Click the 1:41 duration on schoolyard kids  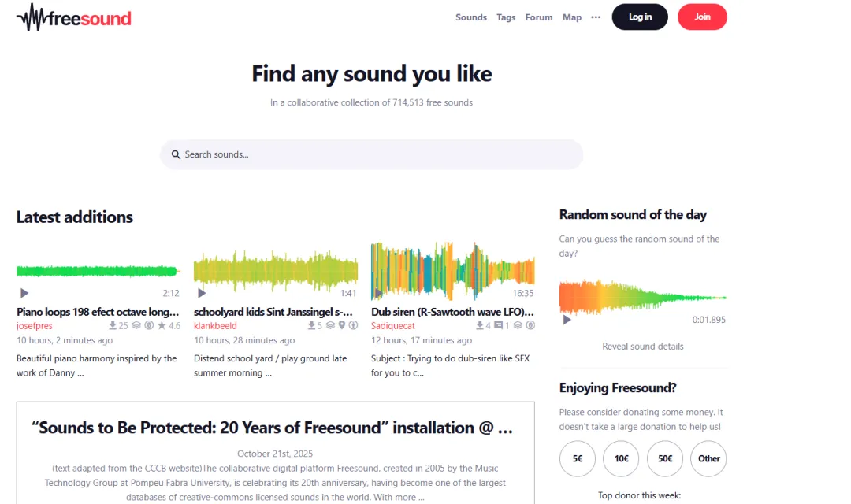[x=348, y=293]
